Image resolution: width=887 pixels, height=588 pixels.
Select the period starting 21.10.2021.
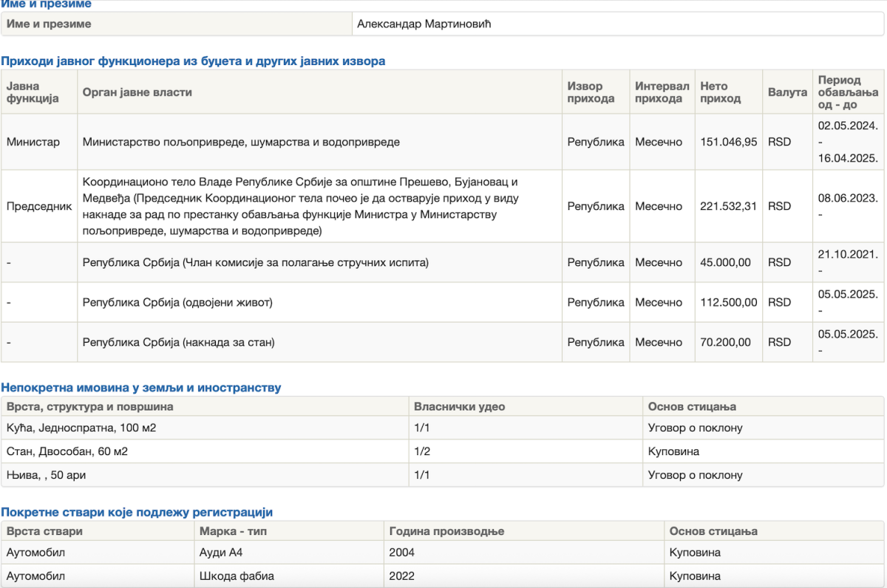(x=848, y=262)
